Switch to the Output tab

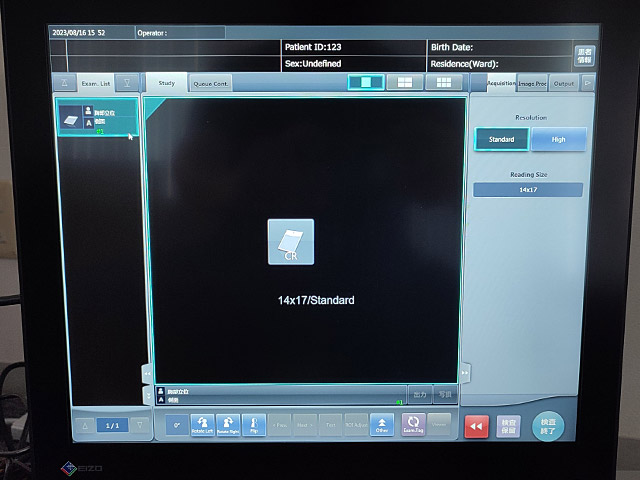[564, 83]
